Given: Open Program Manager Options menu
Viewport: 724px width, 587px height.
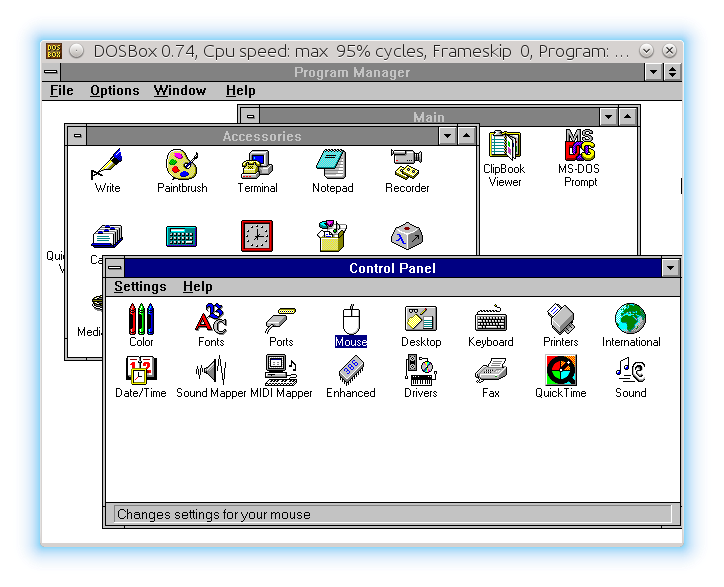Looking at the screenshot, I should (115, 91).
